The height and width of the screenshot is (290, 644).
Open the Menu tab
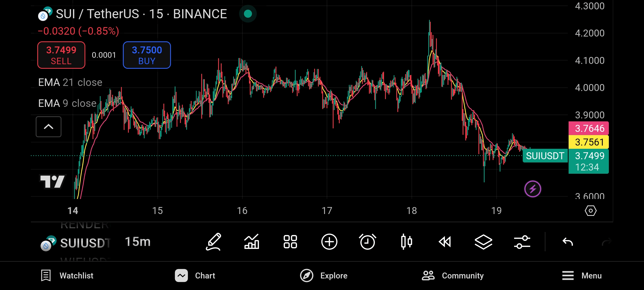coord(582,276)
